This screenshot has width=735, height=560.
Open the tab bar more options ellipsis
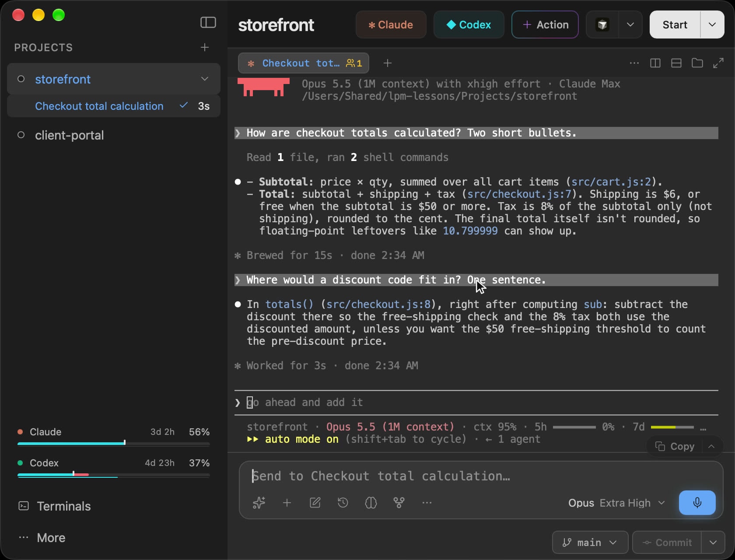click(634, 63)
